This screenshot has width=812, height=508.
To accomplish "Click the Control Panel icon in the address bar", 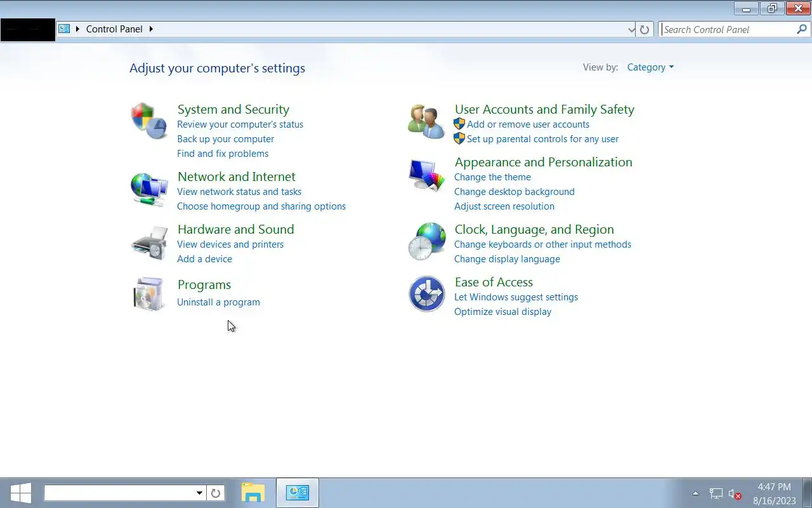I will [x=64, y=29].
